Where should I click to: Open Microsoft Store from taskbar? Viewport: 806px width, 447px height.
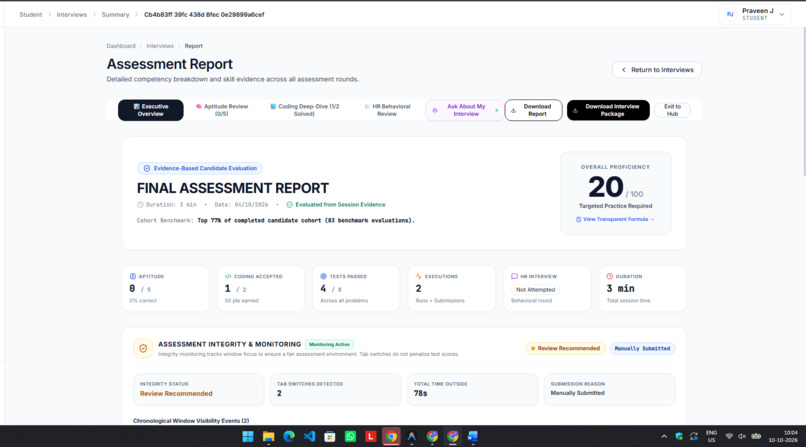click(x=329, y=437)
